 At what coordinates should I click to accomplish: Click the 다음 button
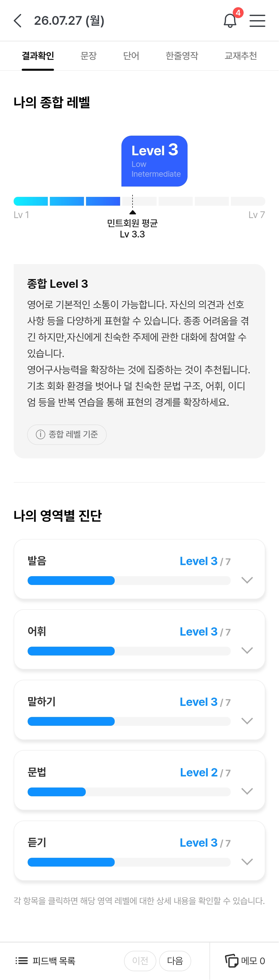click(175, 961)
